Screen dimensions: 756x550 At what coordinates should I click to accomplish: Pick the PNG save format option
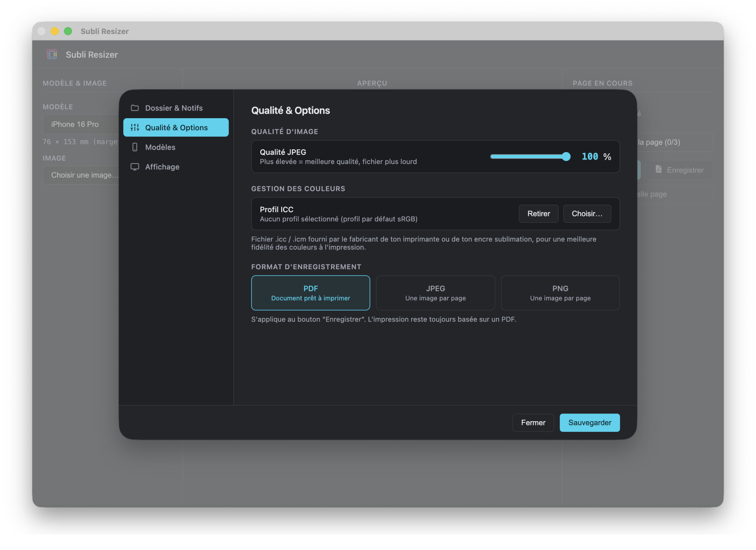point(560,293)
